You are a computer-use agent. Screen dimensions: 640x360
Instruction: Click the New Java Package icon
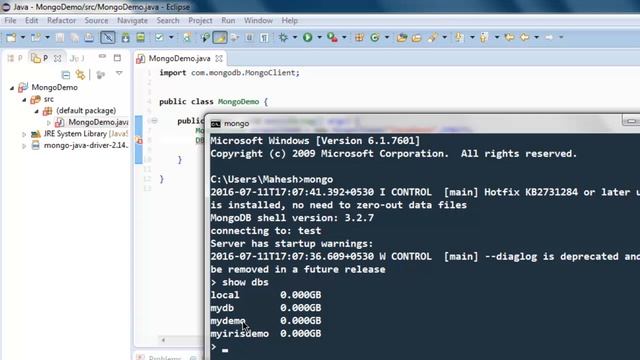[x=359, y=38]
